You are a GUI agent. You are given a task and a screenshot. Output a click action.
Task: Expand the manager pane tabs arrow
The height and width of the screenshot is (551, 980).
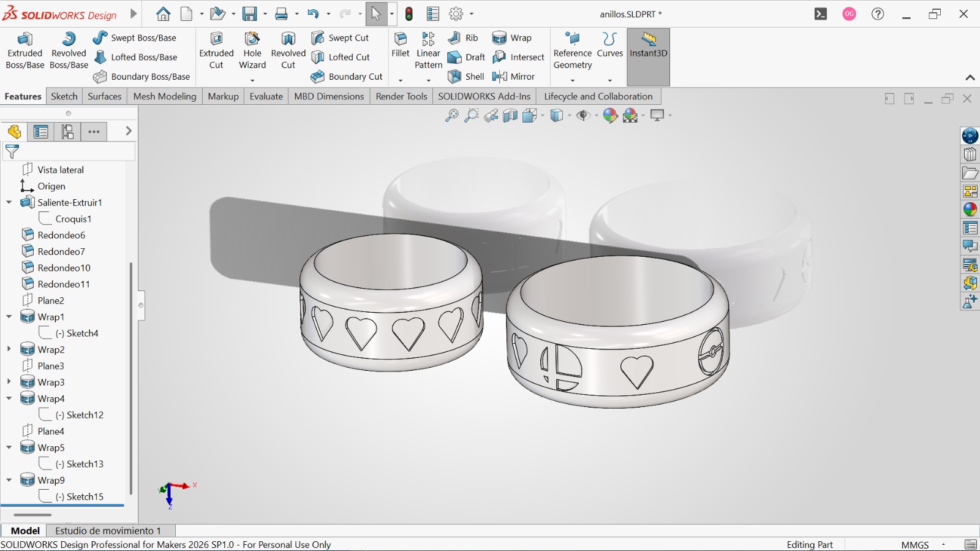coord(128,131)
